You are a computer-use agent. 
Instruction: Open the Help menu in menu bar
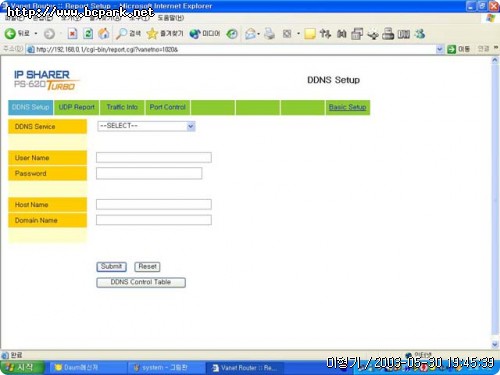(x=170, y=18)
